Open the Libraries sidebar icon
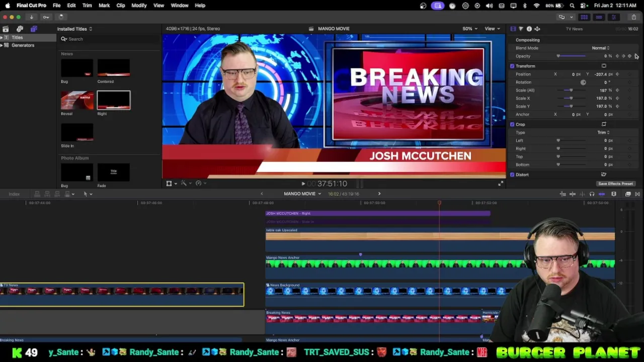The image size is (644, 362). point(6,29)
